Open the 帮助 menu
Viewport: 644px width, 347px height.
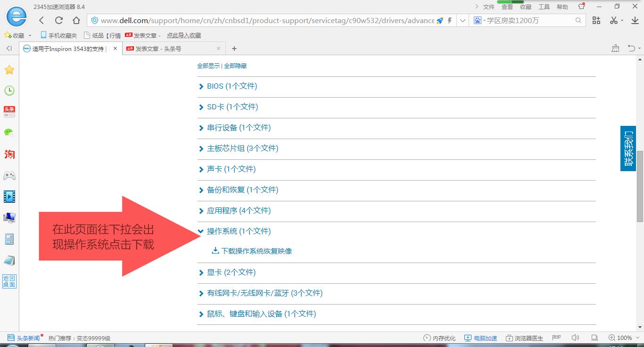[x=562, y=7]
